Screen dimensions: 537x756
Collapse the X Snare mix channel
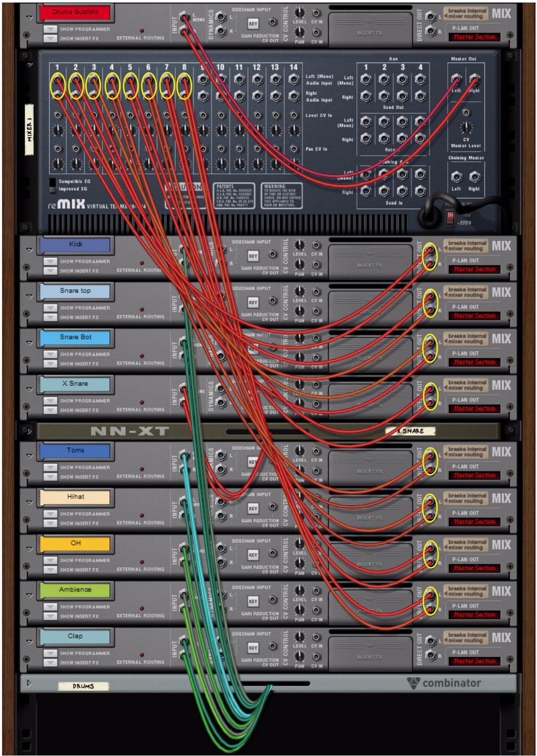click(x=29, y=389)
